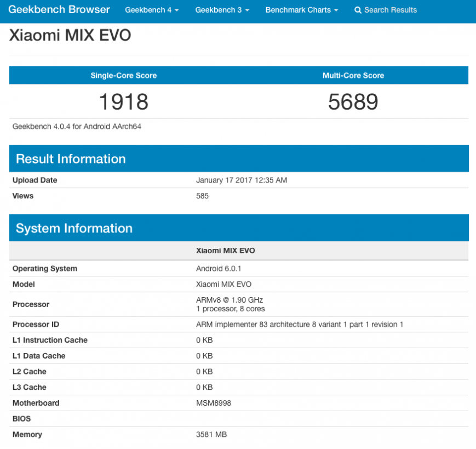
Task: Click the L1 Data Cache row label
Action: click(39, 356)
